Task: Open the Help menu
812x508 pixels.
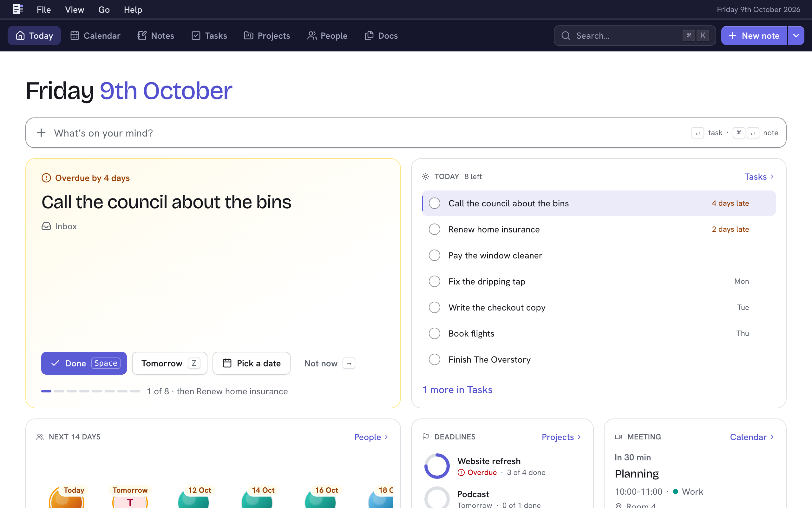Action: click(133, 10)
